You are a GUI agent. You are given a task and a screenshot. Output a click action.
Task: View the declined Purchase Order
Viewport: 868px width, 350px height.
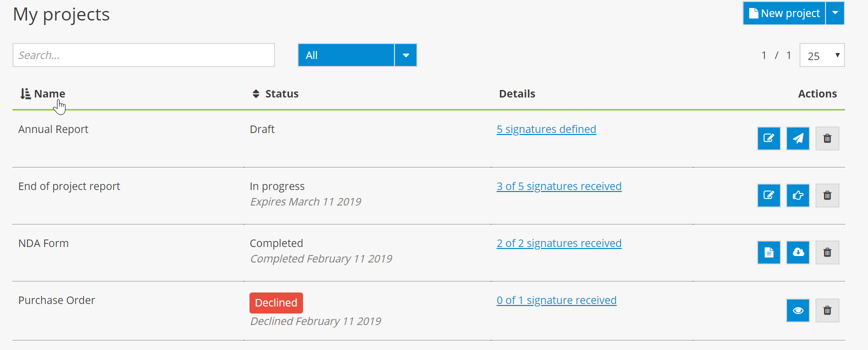(x=797, y=310)
